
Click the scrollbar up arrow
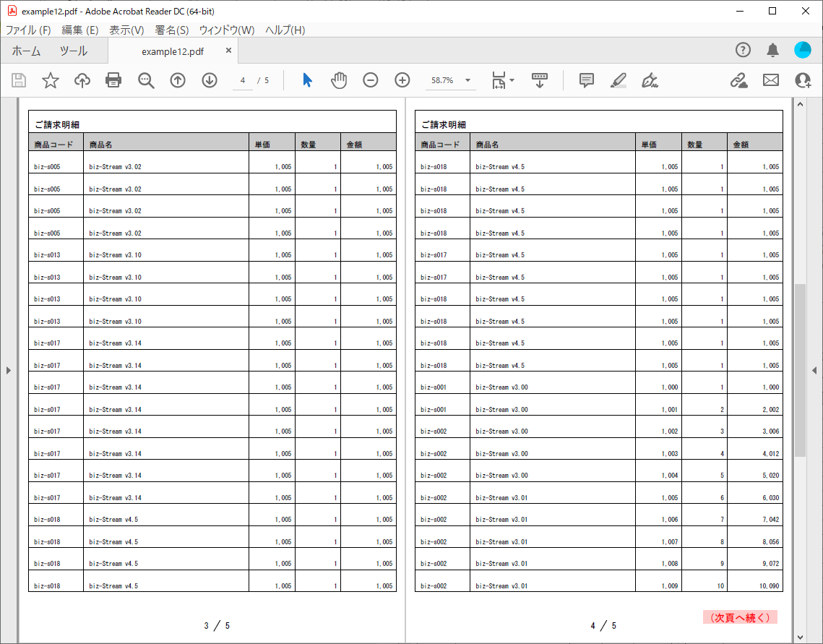coord(800,105)
